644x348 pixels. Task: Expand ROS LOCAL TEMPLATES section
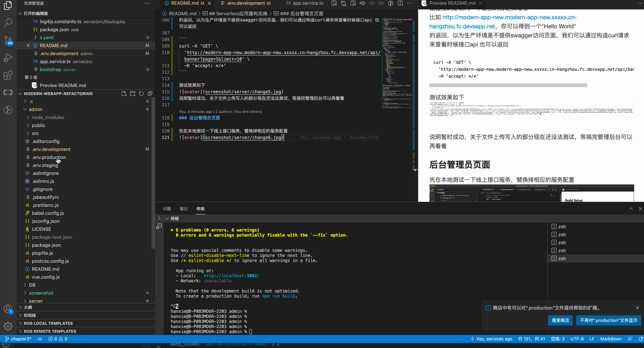(x=86, y=323)
